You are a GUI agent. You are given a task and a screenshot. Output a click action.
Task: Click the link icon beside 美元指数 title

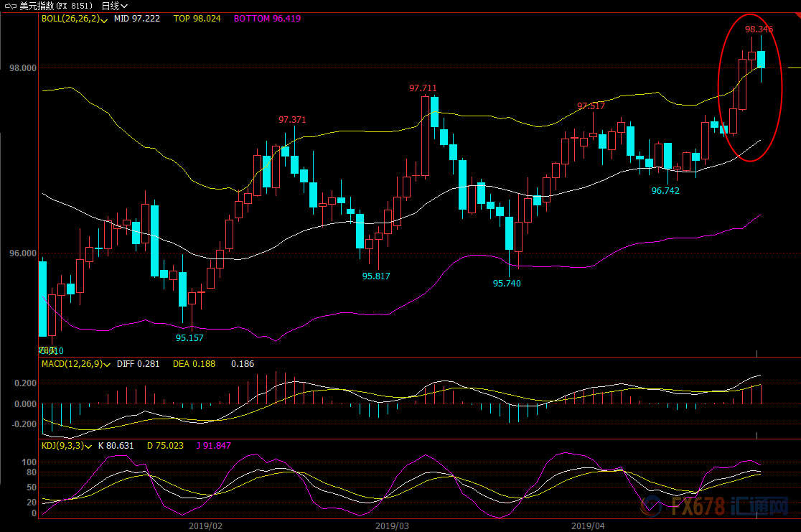pos(9,6)
